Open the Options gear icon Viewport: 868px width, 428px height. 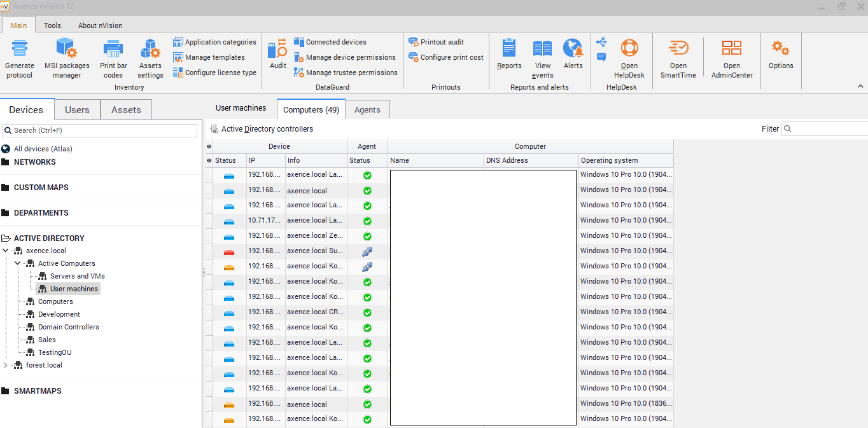780,50
